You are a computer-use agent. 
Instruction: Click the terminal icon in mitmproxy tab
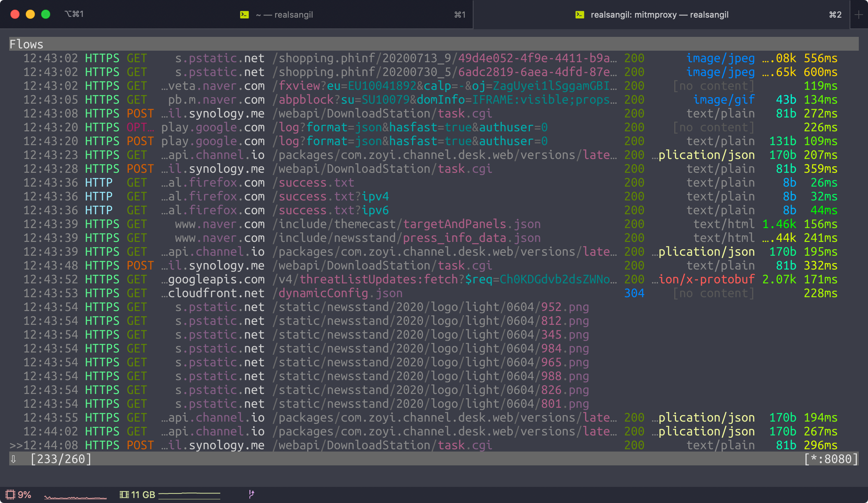[x=580, y=15]
